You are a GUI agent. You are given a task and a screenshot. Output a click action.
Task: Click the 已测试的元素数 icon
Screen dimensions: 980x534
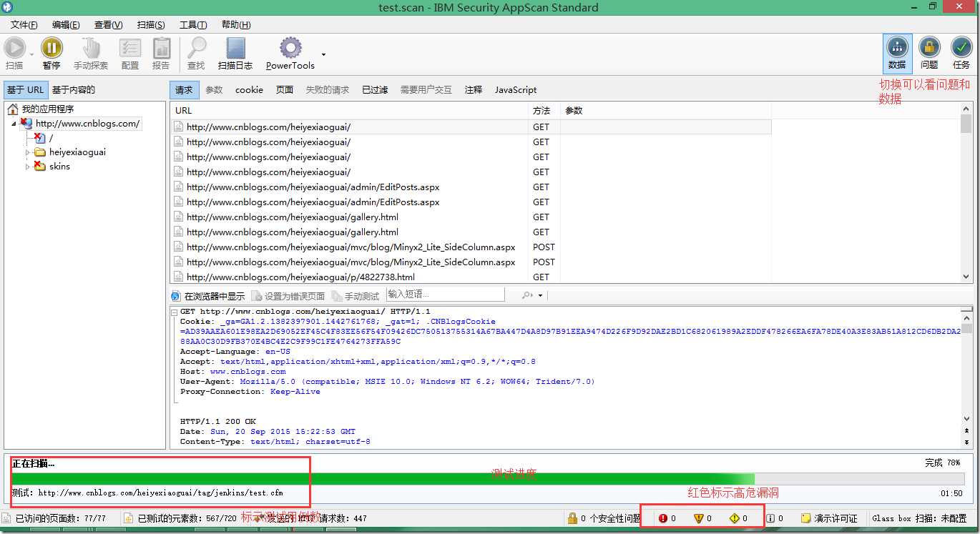[x=129, y=518]
